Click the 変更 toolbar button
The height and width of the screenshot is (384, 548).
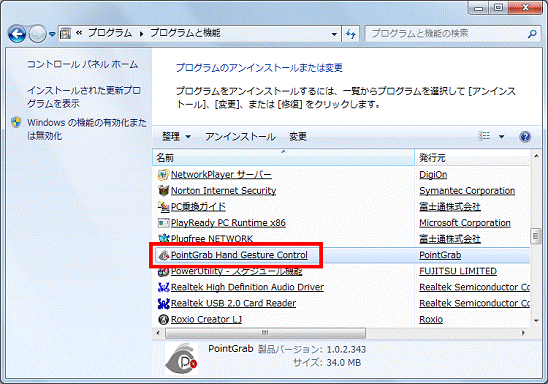298,137
